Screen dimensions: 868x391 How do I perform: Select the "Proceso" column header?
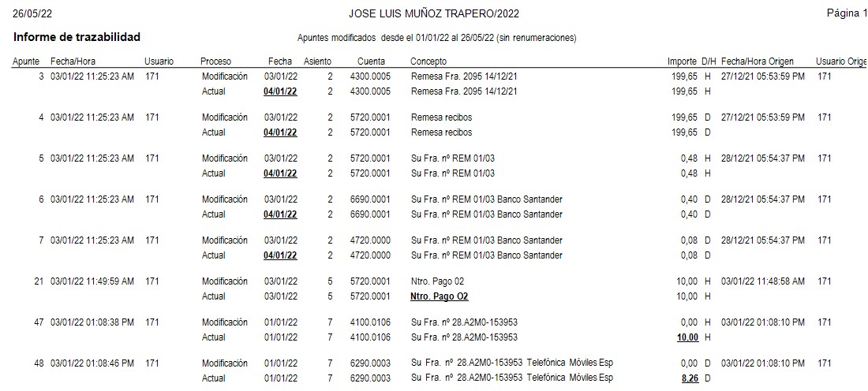(x=215, y=61)
